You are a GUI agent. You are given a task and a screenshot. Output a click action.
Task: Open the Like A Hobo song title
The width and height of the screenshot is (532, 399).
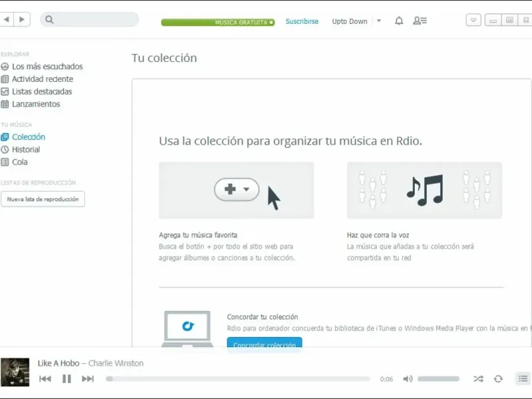(x=59, y=363)
